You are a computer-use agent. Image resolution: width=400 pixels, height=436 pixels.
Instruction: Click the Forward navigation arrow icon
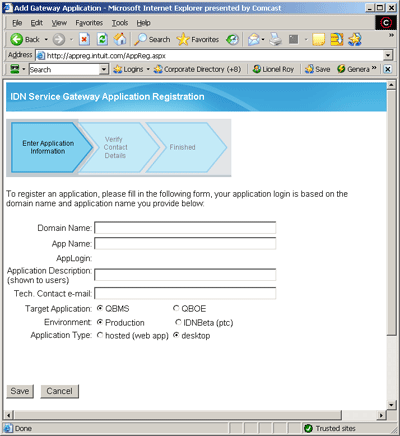pyautogui.click(x=59, y=40)
